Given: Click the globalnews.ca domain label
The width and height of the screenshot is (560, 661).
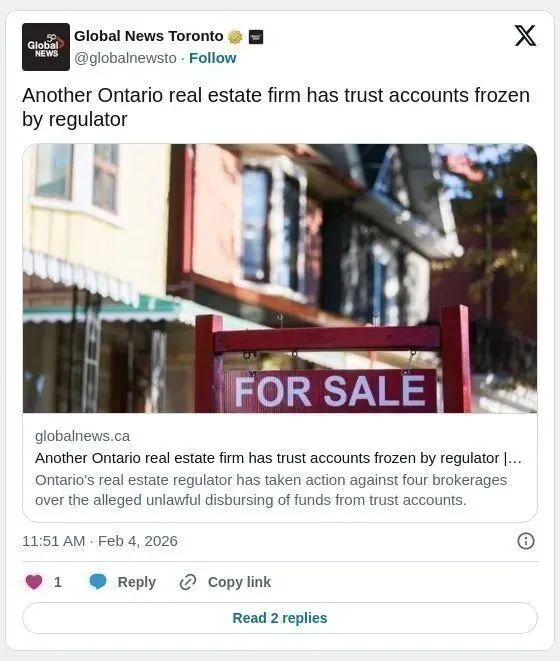Looking at the screenshot, I should point(82,436).
